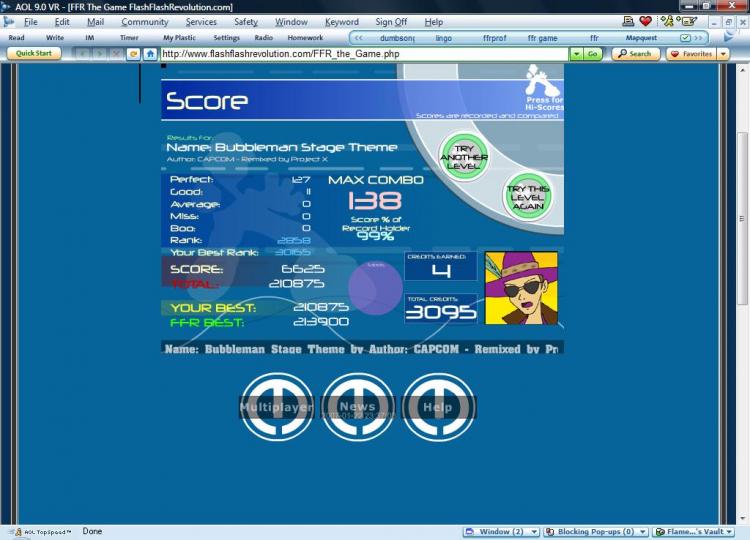Click the Multiplayer circular icon

tap(277, 407)
